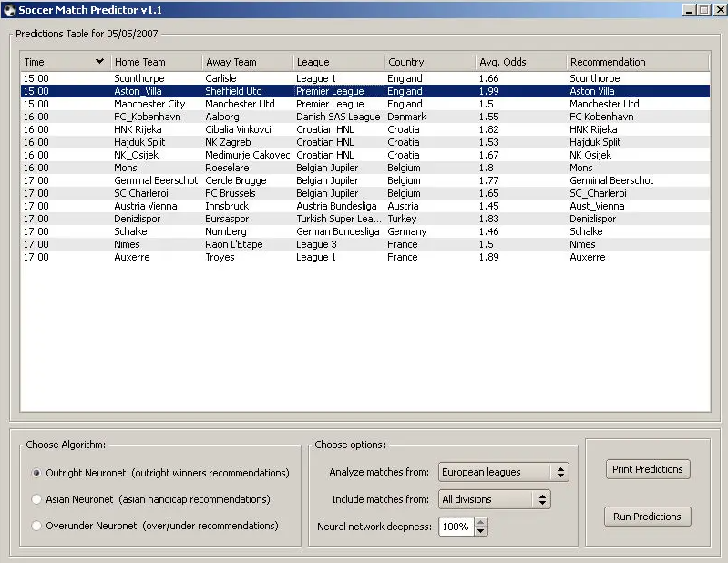Enable the Overunder Neuronet algorithm
The image size is (728, 563).
tap(36, 526)
